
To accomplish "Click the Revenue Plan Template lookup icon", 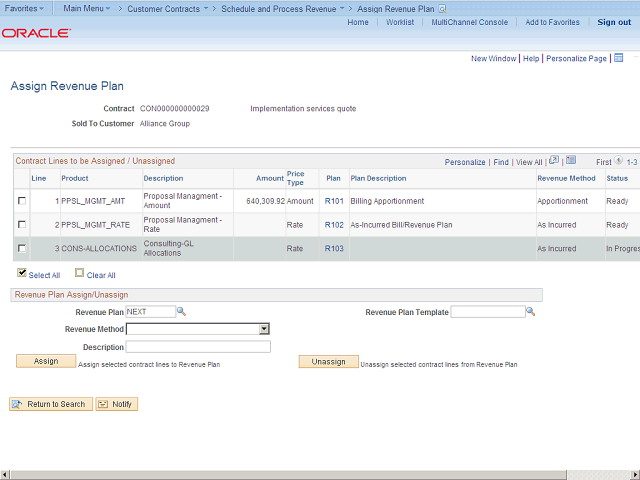I will (x=531, y=312).
